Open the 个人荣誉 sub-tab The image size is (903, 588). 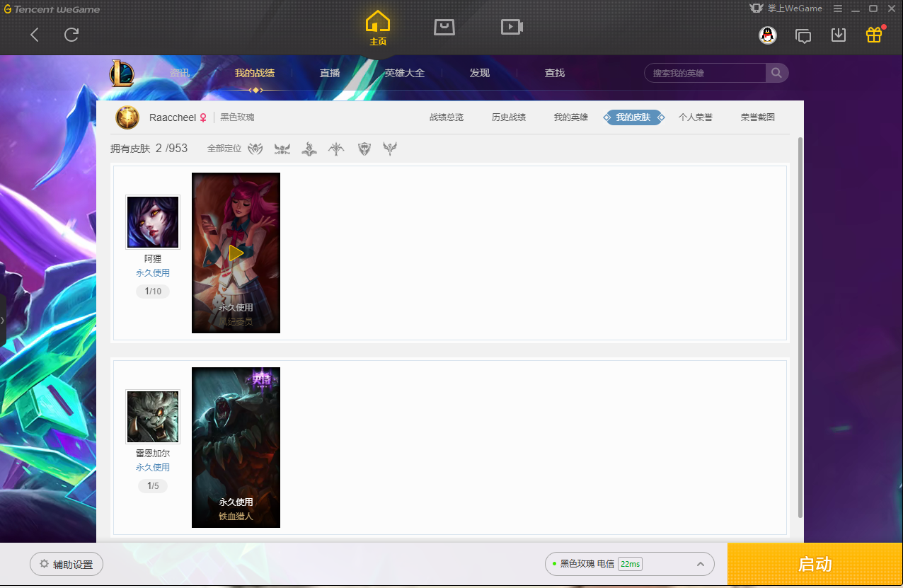696,117
